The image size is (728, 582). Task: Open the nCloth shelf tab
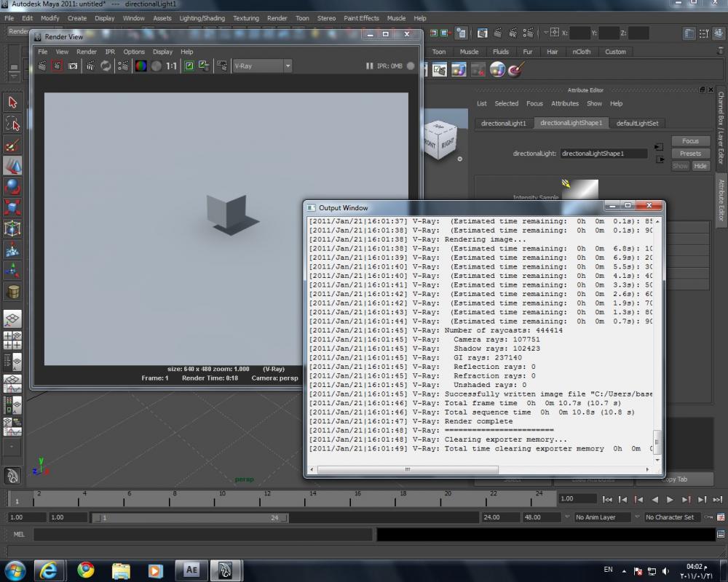581,52
